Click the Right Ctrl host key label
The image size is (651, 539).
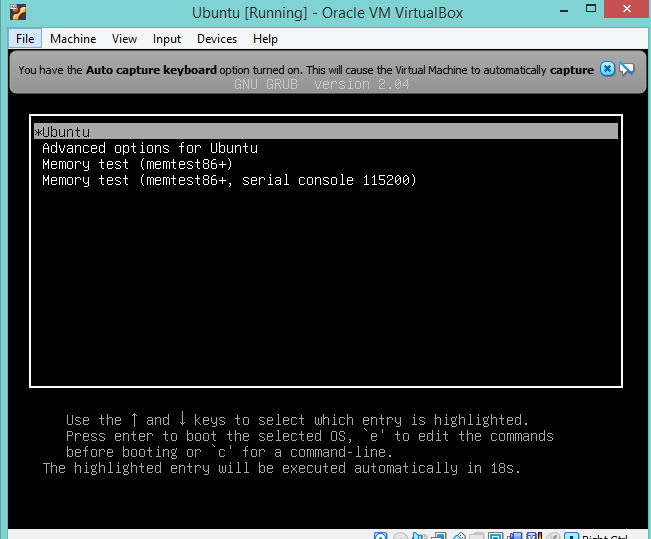click(604, 537)
